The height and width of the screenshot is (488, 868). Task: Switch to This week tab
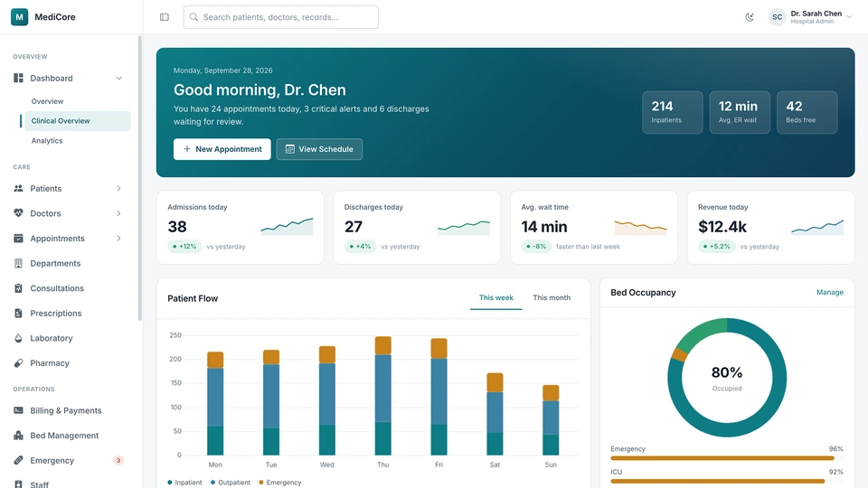click(x=496, y=298)
